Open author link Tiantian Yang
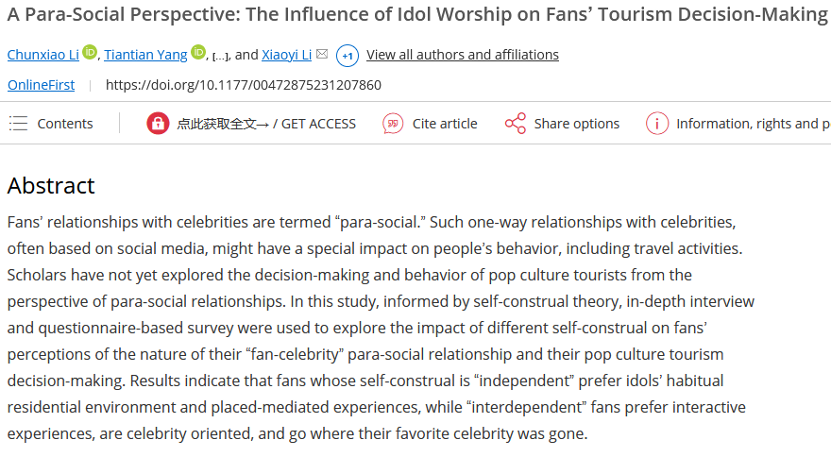Image resolution: width=832 pixels, height=458 pixels. pos(146,55)
